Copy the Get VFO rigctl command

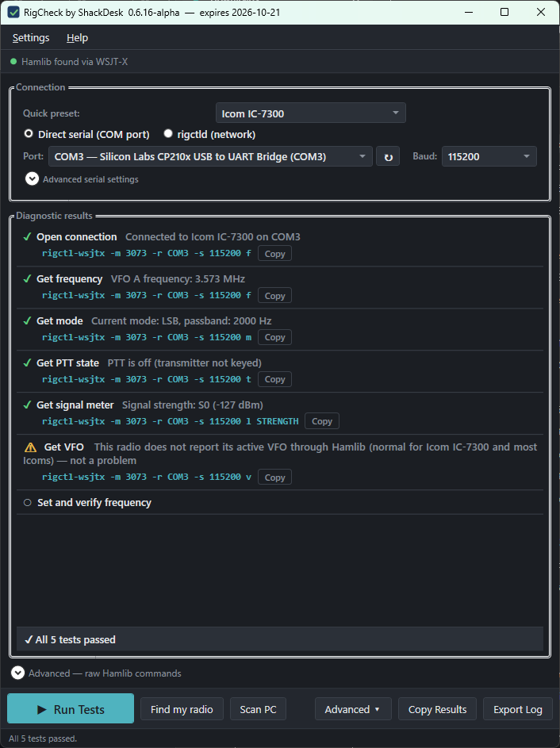(x=274, y=477)
